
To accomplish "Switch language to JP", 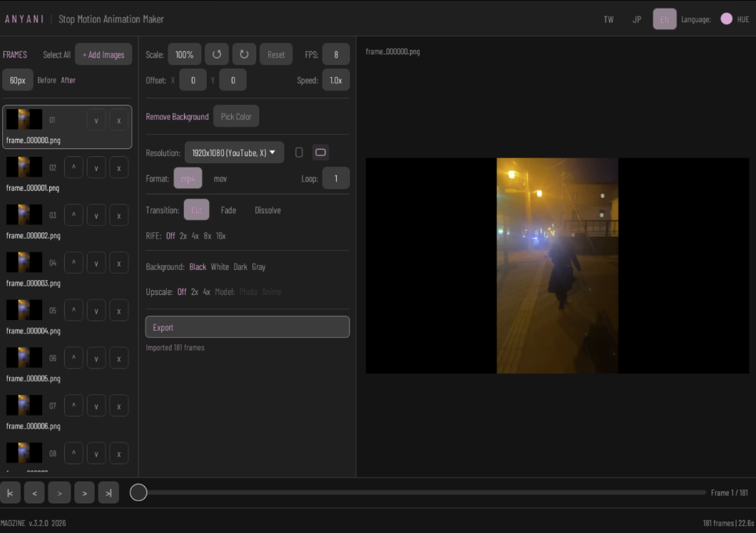I will (x=637, y=19).
